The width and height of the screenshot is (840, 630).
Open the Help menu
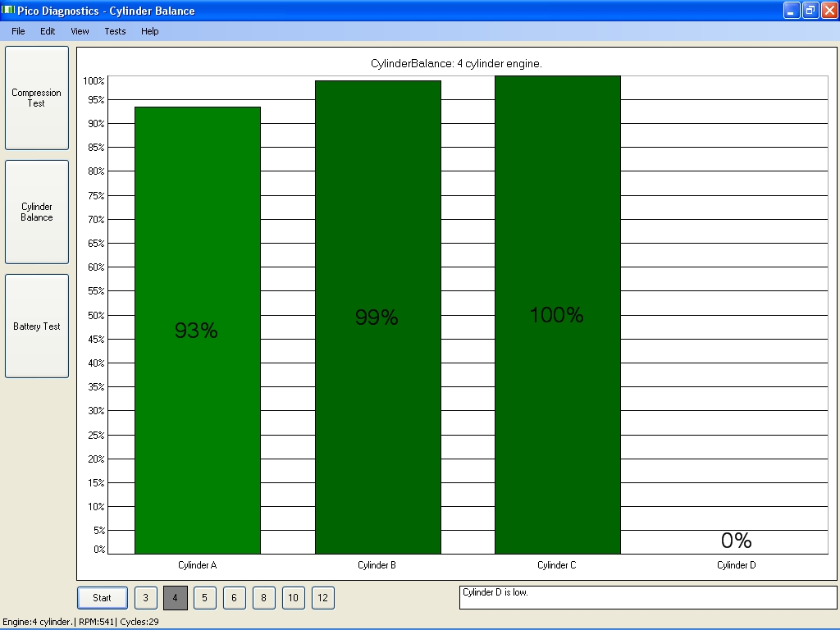pyautogui.click(x=149, y=31)
